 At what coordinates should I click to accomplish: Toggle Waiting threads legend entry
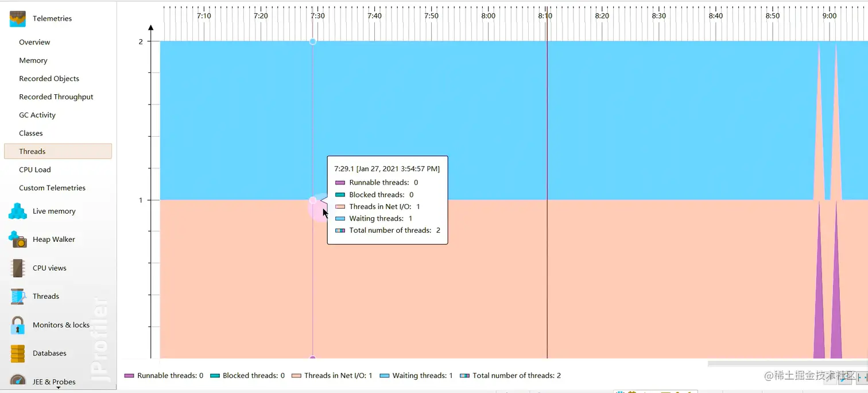[416, 376]
